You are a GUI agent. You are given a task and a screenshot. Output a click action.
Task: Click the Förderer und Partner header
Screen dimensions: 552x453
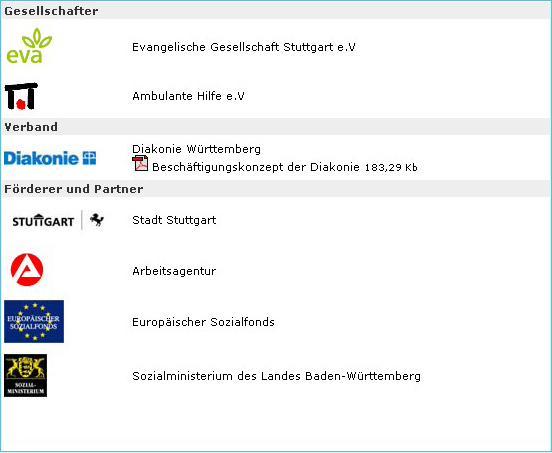(x=74, y=189)
